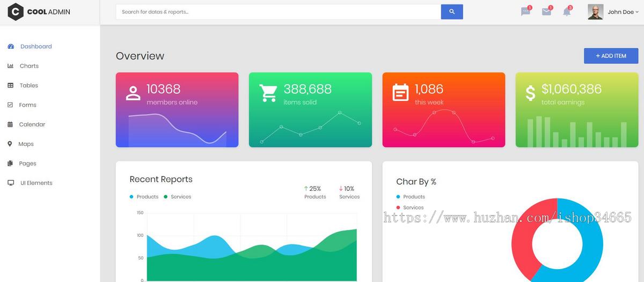The width and height of the screenshot is (644, 282).
Task: Click the 1,086 this week value
Action: tap(429, 89)
